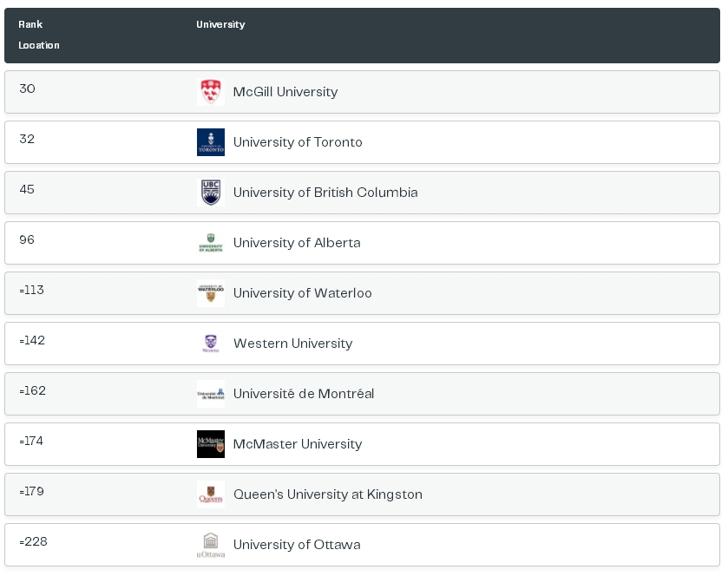Click the University of Waterloo logo
The image size is (728, 576).
click(210, 293)
